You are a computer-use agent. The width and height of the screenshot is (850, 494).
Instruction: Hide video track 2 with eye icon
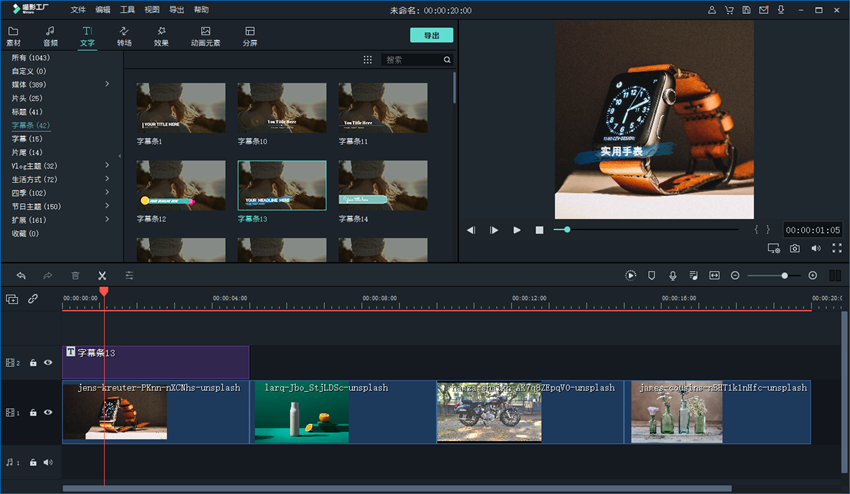point(48,362)
